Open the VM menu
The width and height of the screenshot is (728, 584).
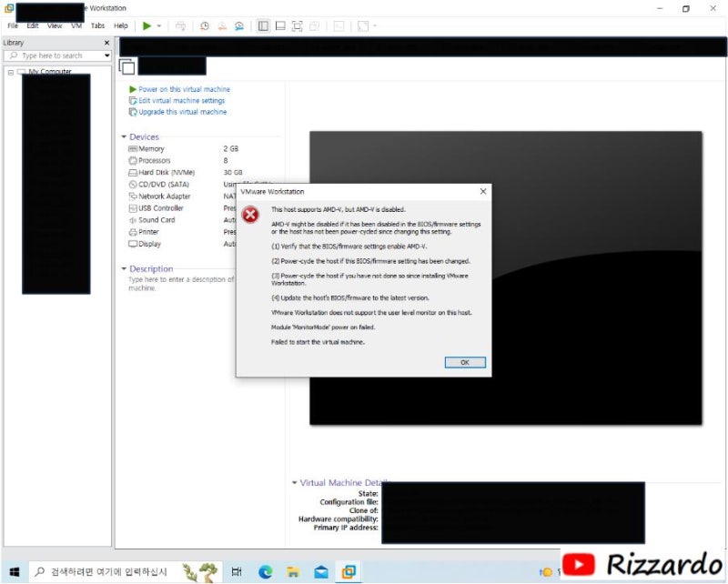(x=76, y=25)
